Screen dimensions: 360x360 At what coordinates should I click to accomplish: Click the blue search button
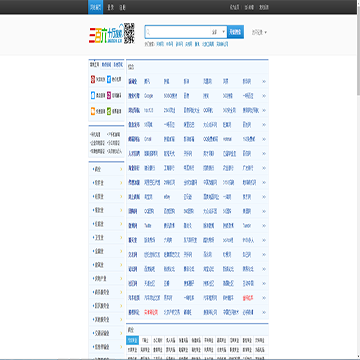[x=235, y=32]
